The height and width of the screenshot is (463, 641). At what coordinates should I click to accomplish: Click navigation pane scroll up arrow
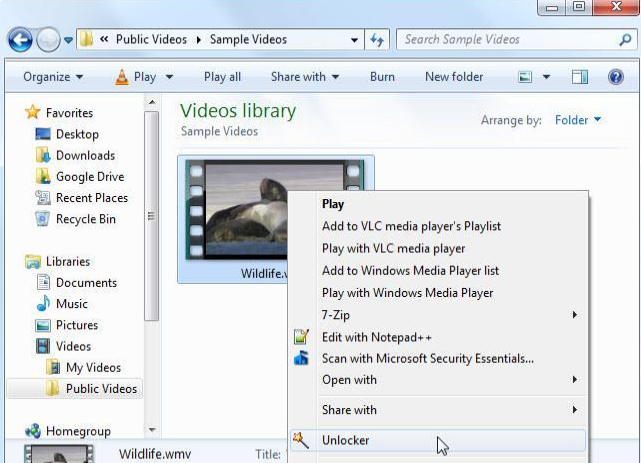pos(152,102)
